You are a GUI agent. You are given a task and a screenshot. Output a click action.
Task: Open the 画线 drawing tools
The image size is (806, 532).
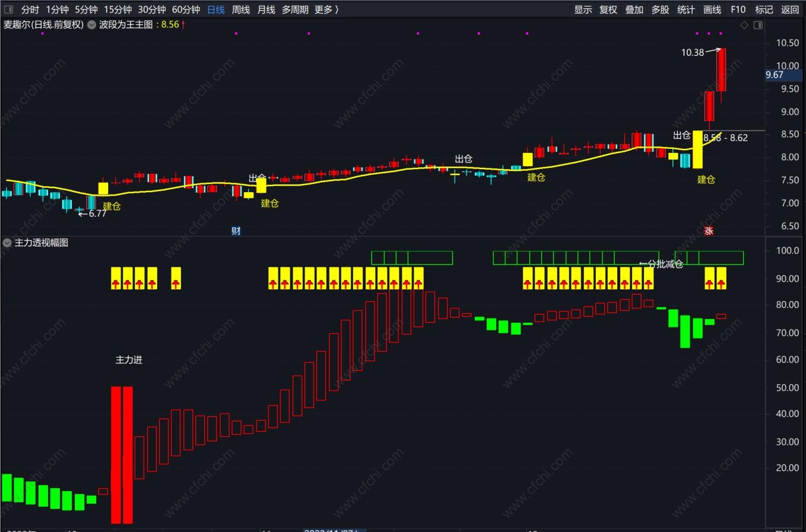click(x=712, y=9)
